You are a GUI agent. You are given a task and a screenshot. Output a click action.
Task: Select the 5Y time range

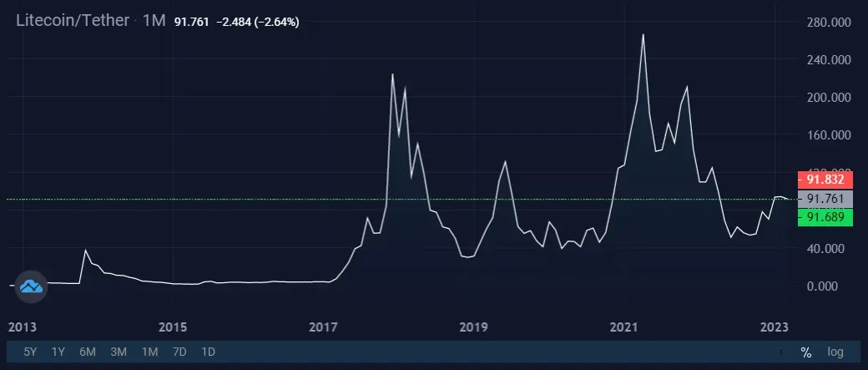point(30,352)
